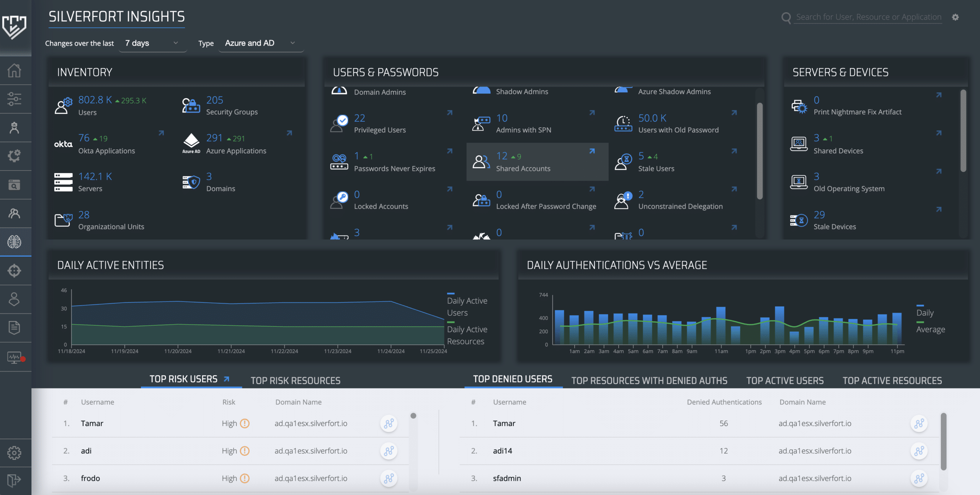Click the search user or resource field

point(868,17)
